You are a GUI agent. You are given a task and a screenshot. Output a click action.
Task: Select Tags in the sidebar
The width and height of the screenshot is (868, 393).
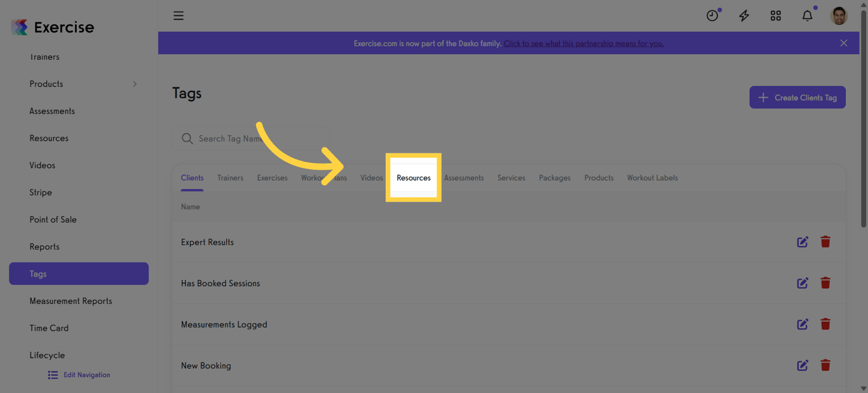click(37, 273)
